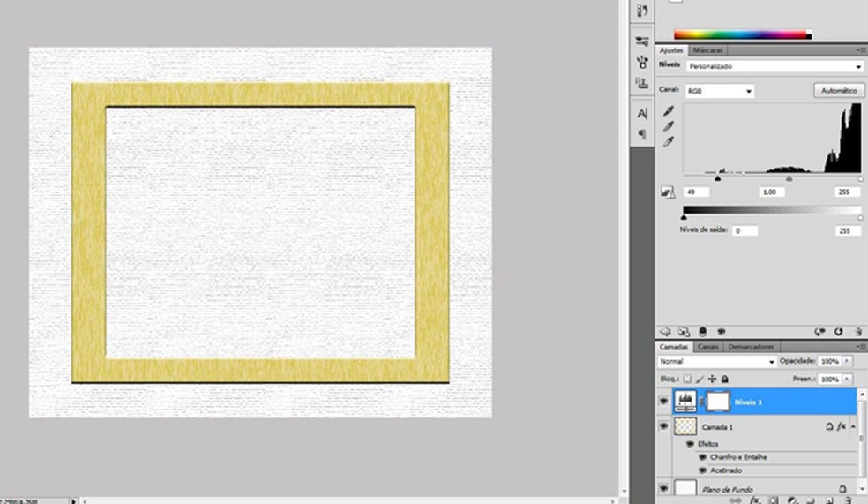
Task: Hide the Acetinado effect
Action: (x=702, y=470)
